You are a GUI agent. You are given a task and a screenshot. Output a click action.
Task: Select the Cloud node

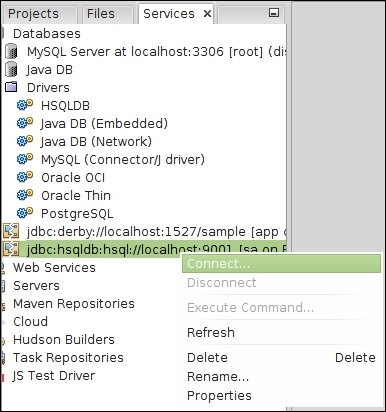tap(30, 322)
